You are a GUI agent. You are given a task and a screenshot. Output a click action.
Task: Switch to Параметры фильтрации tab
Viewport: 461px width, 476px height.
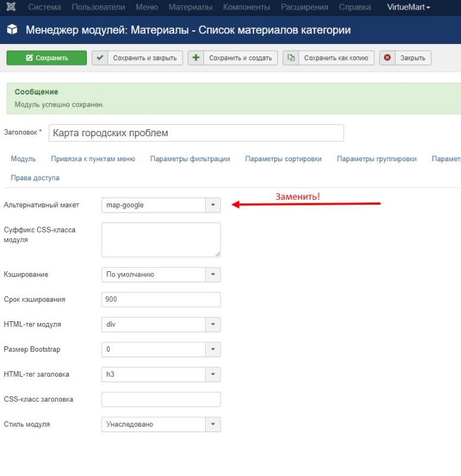tap(190, 159)
